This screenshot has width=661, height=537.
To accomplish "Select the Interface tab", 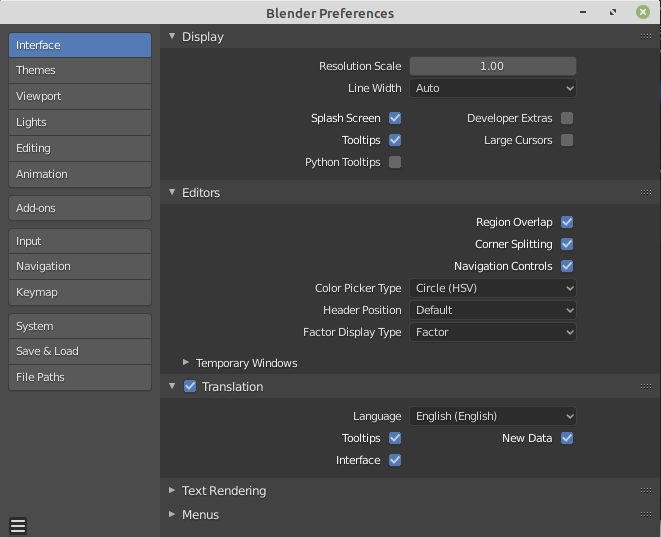I will (x=80, y=45).
